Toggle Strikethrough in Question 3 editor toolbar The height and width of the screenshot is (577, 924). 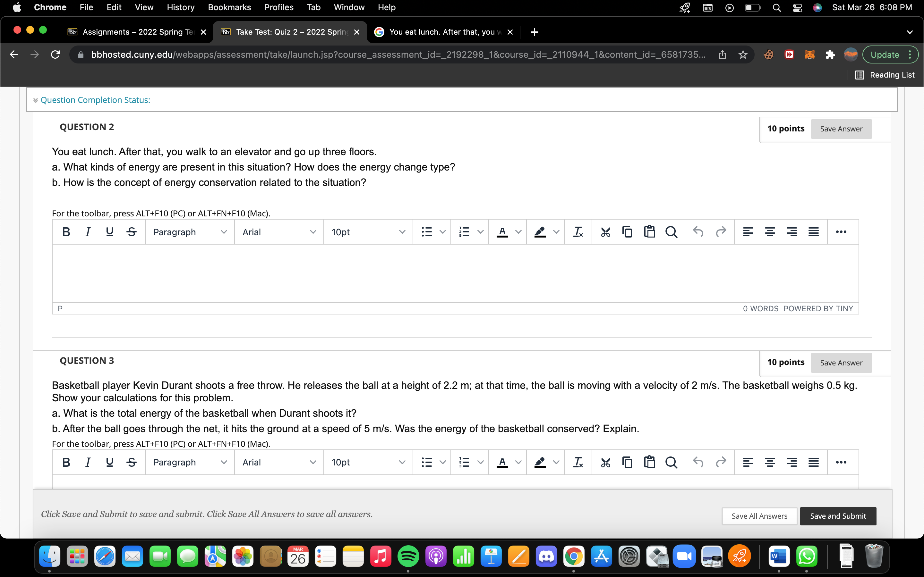(x=132, y=462)
